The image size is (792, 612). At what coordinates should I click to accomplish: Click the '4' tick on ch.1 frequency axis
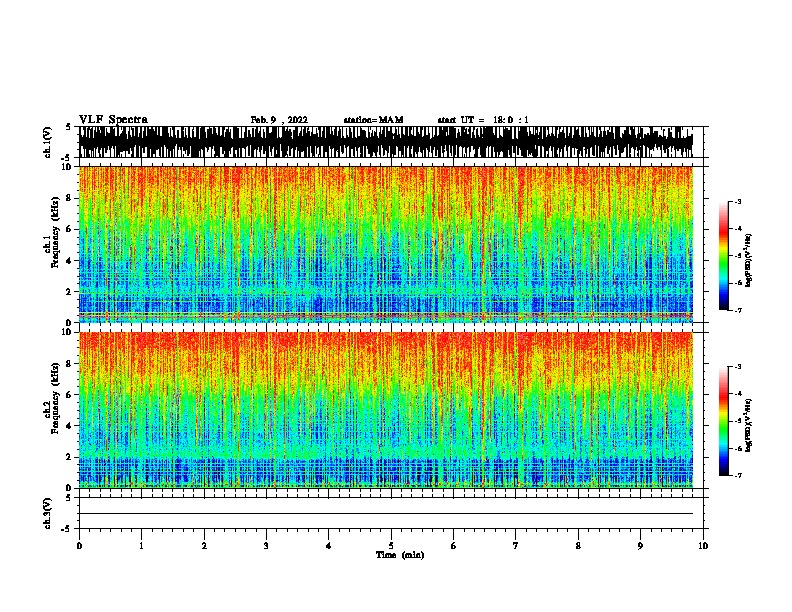coord(69,261)
